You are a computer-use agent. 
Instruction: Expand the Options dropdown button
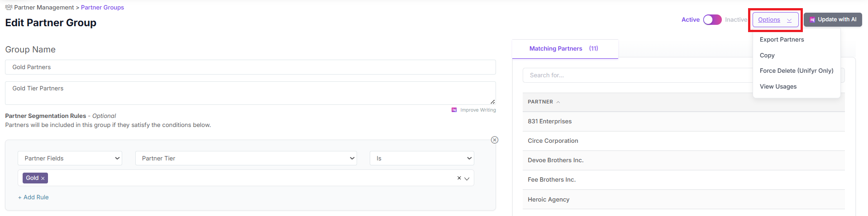pos(775,20)
